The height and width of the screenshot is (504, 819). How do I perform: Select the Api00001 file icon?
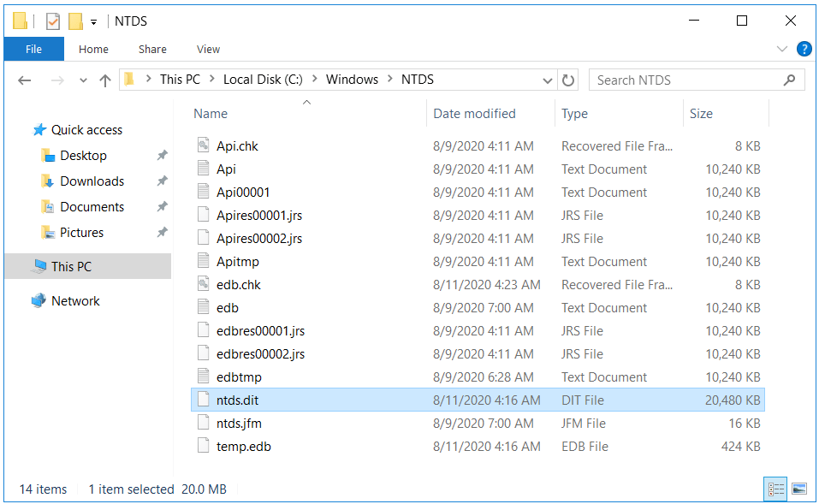click(204, 191)
